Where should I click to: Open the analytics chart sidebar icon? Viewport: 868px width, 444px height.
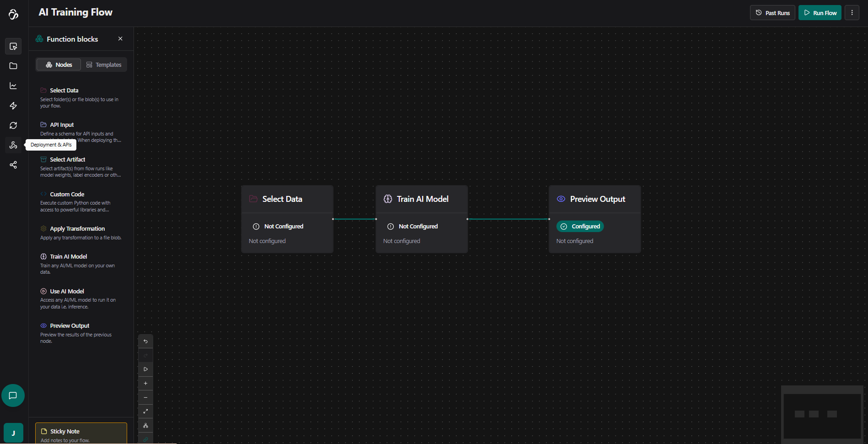click(x=13, y=86)
